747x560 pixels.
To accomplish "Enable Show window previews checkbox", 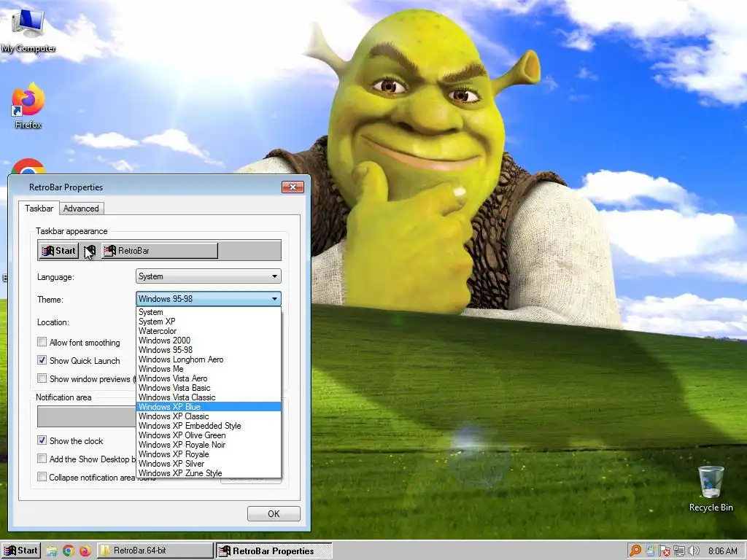I will 42,378.
